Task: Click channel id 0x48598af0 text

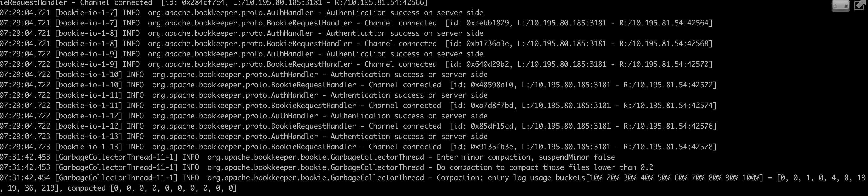Action: 492,85
